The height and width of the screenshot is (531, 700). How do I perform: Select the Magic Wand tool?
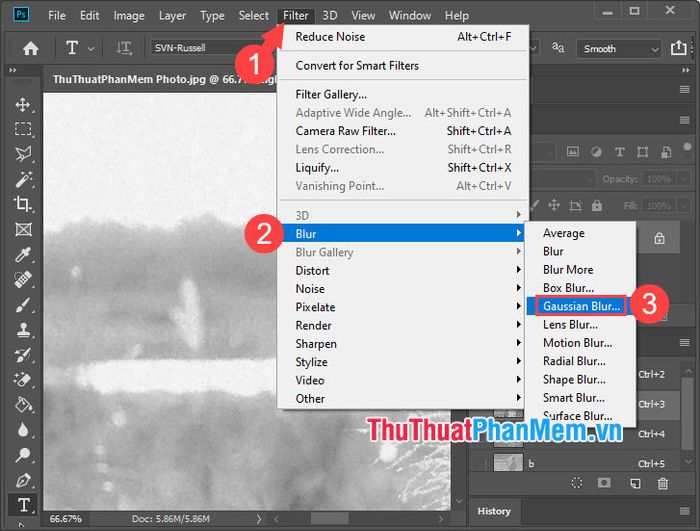click(x=23, y=179)
